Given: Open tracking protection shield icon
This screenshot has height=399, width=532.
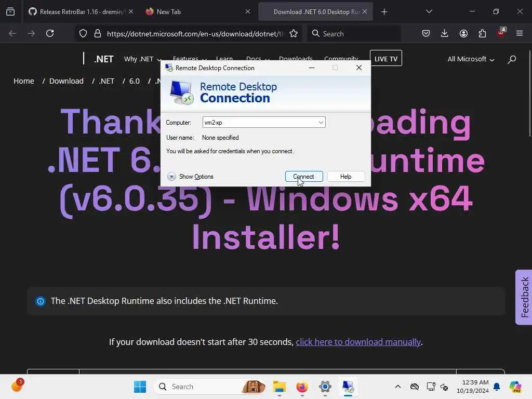Looking at the screenshot, I should click(83, 34).
